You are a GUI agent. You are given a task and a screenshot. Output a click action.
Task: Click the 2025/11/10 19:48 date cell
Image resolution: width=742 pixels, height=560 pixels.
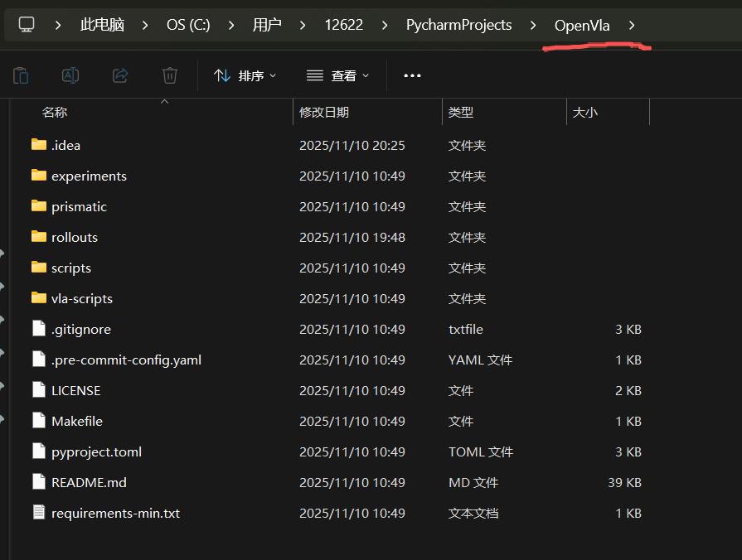(x=352, y=237)
